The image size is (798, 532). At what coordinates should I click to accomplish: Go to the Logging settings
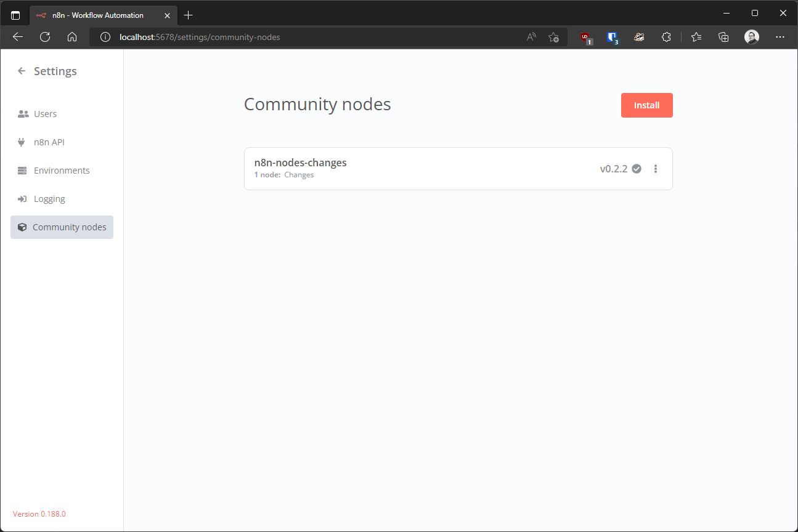pos(49,199)
